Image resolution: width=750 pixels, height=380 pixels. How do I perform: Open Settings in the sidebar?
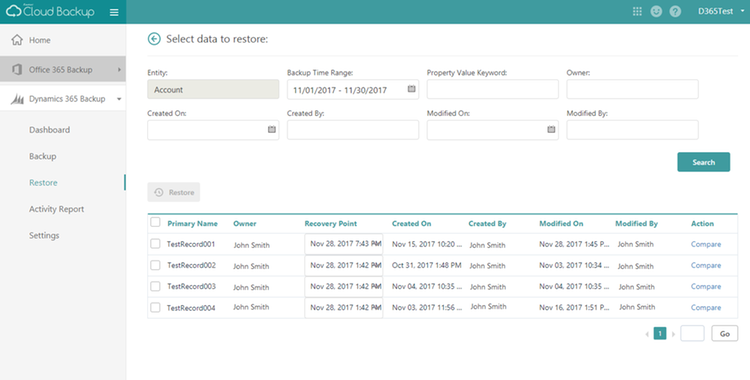pos(44,235)
